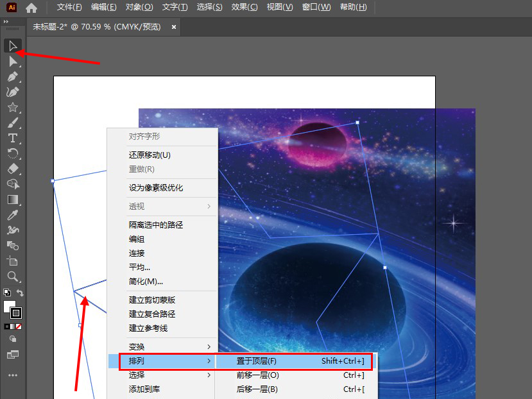Choose the Star shape tool
The height and width of the screenshot is (399, 532).
pos(12,107)
